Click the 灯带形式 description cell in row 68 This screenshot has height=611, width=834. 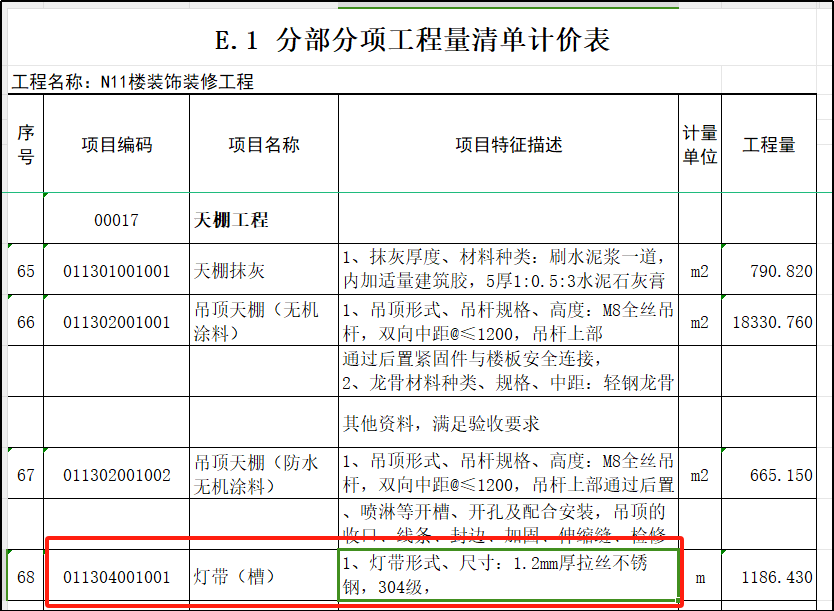point(508,575)
